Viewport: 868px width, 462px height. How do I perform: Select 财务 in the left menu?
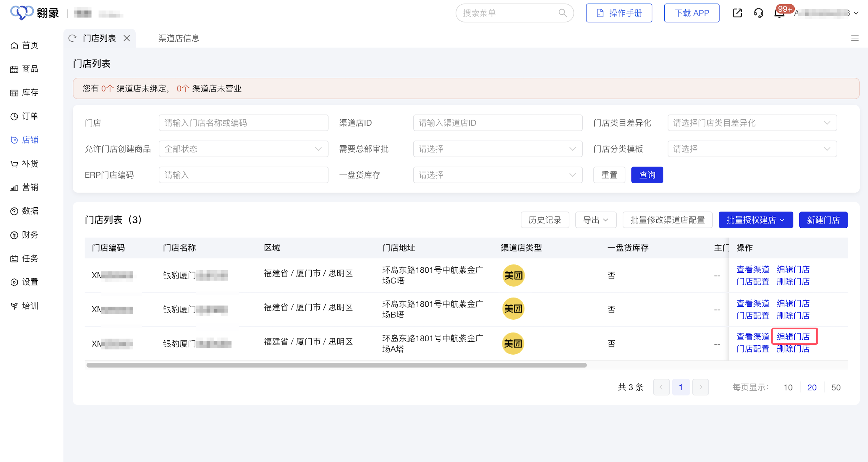click(x=30, y=235)
